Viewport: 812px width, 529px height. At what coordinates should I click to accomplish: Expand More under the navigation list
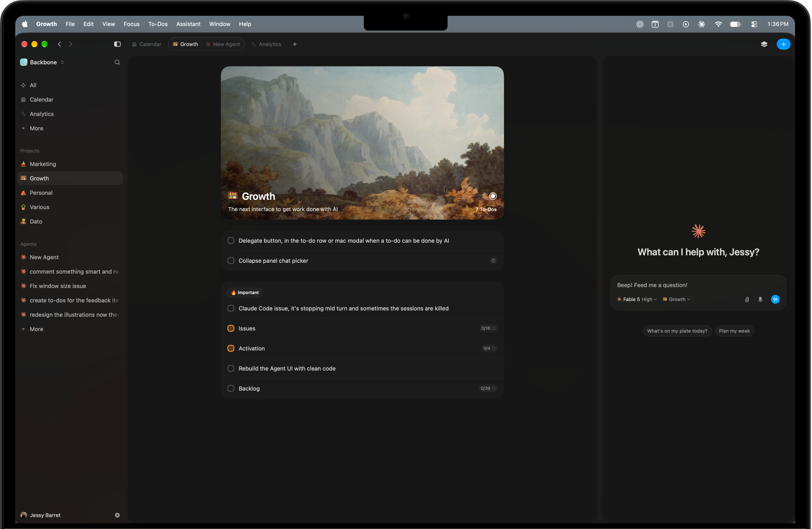pos(36,128)
